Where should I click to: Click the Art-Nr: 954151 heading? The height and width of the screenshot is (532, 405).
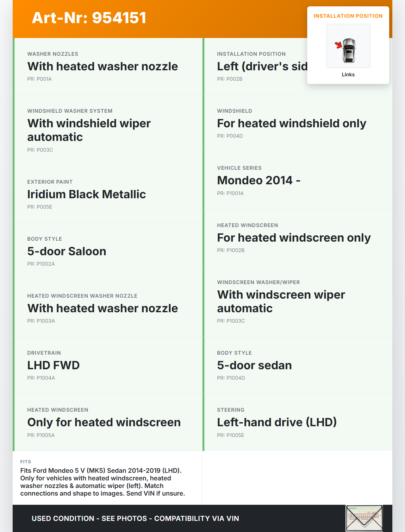89,18
